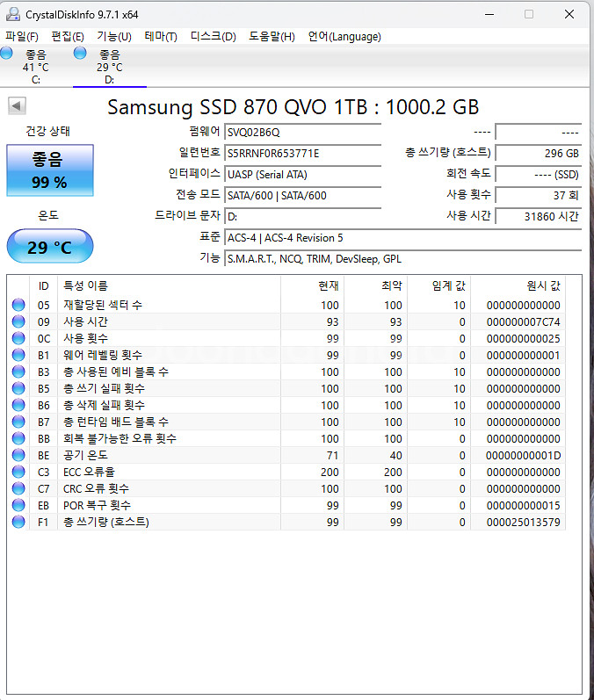The width and height of the screenshot is (594, 700).
Task: Click the rotation rate value ---- (SSD)
Action: [x=538, y=175]
